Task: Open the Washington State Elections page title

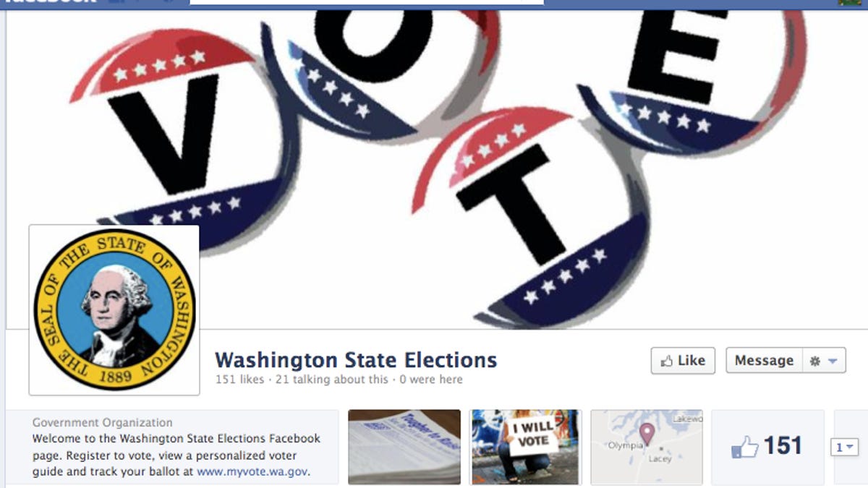Action: click(x=356, y=359)
